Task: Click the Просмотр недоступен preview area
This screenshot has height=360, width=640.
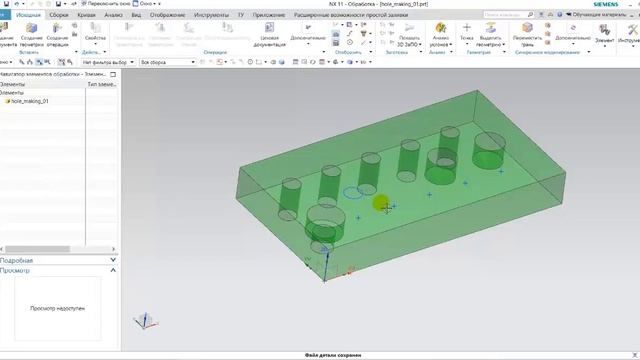Action: pyautogui.click(x=58, y=309)
